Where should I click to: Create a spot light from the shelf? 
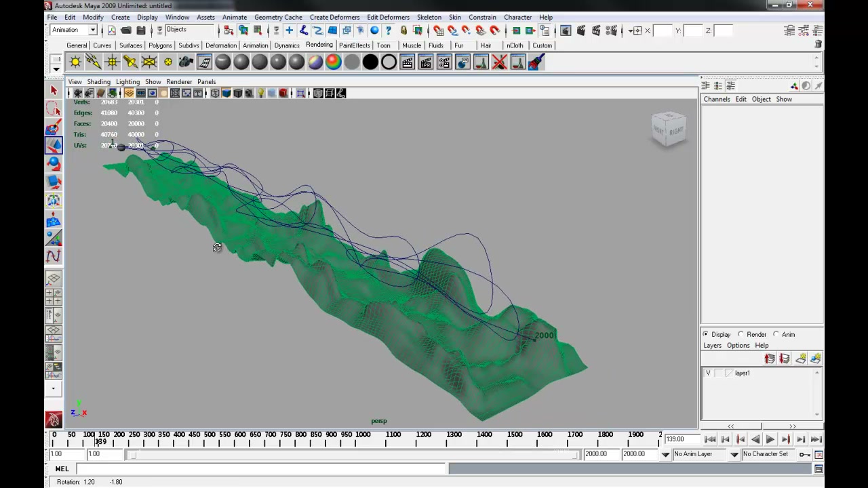(130, 62)
